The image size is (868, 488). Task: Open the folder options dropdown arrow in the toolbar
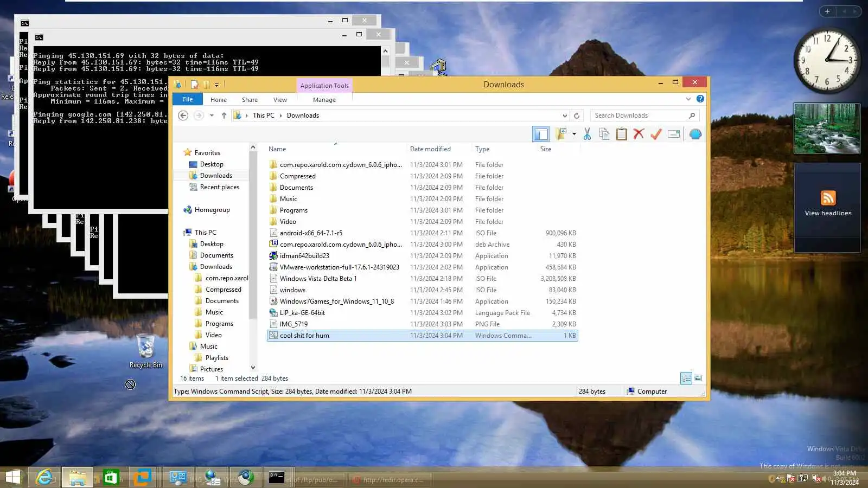[574, 134]
